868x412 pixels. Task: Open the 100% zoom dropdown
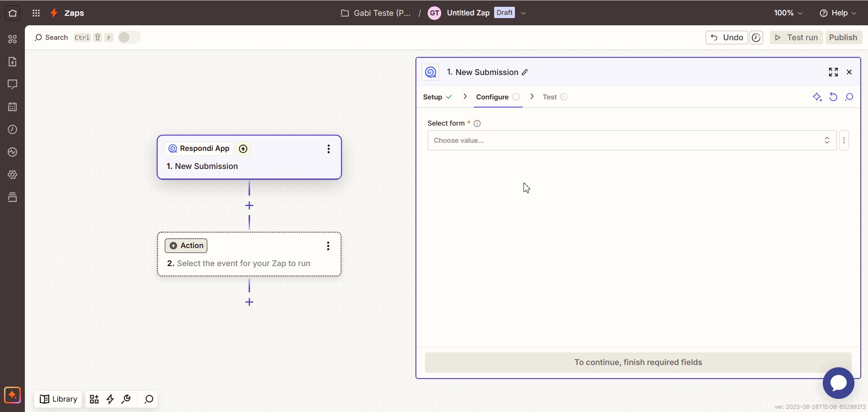tap(788, 13)
